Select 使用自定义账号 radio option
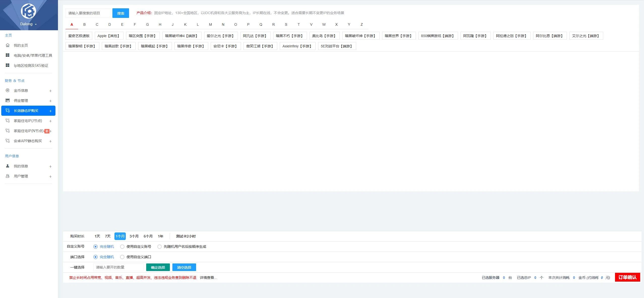Viewport: 644px width, 298px height. tap(122, 247)
